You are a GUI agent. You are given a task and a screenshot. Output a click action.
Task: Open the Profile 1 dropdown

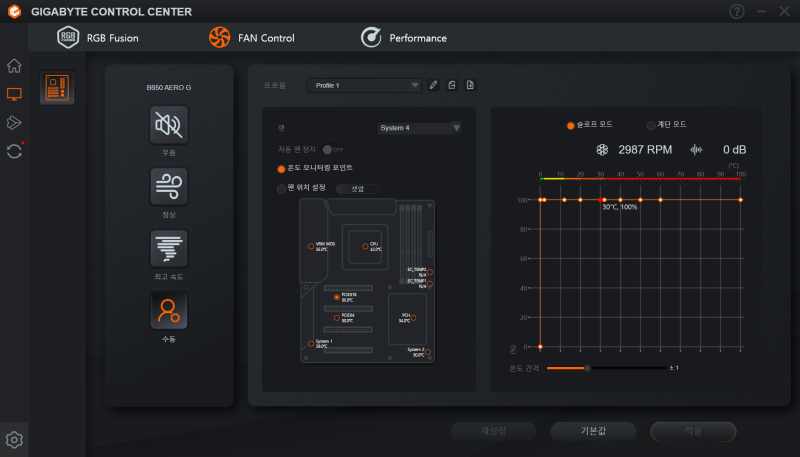[x=364, y=85]
